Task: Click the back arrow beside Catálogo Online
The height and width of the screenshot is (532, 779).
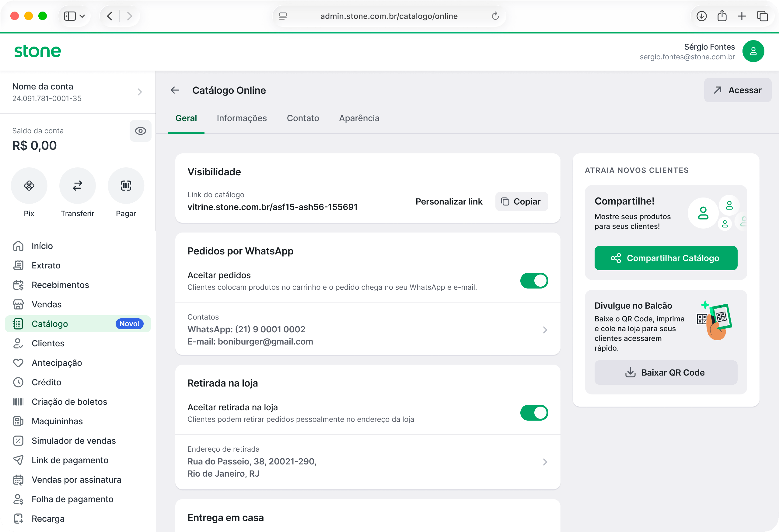Action: 175,90
